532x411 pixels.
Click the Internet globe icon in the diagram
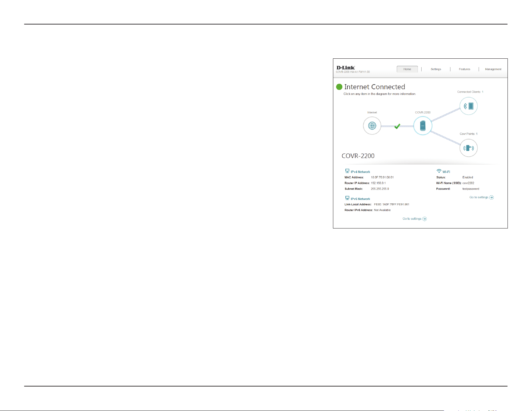(x=372, y=126)
